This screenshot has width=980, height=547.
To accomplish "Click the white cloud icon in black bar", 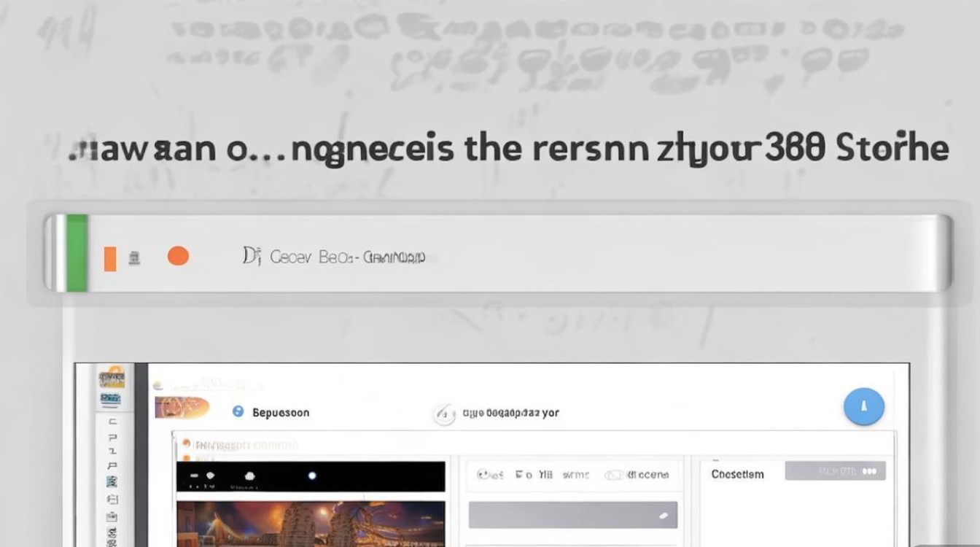I will click(249, 476).
